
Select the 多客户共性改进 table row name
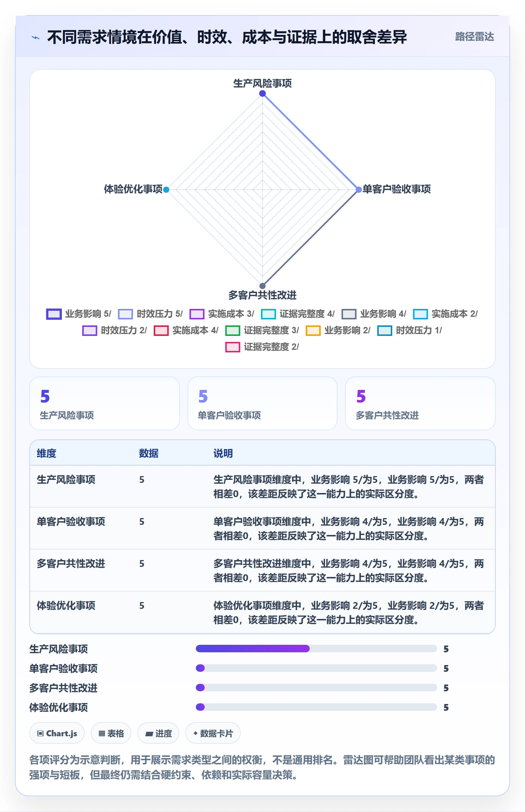(71, 563)
